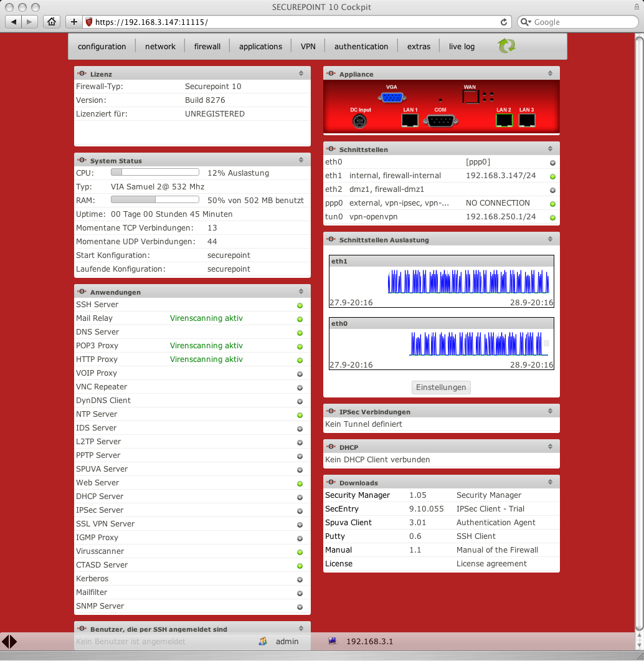Click the network icon beside 192.168.3.1
The image size is (644, 661).
tap(333, 641)
